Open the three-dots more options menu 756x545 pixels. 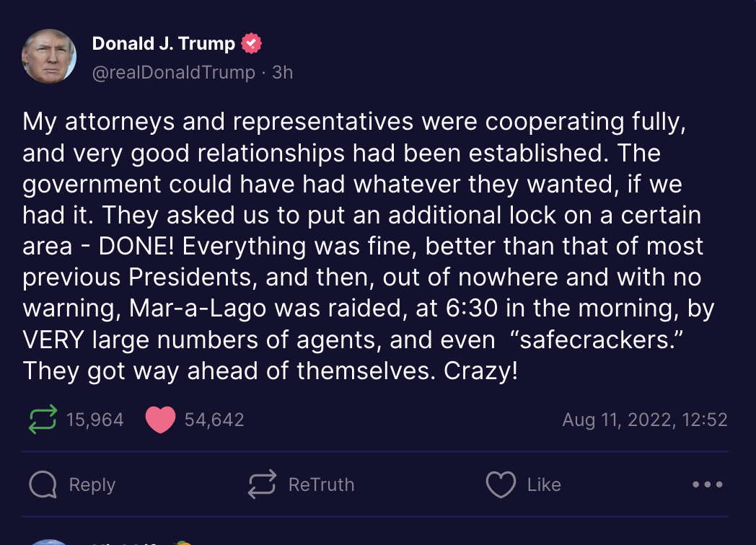click(x=707, y=484)
